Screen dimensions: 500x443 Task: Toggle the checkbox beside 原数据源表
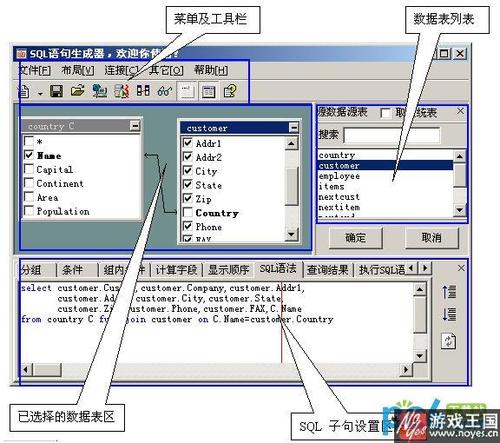pos(385,113)
